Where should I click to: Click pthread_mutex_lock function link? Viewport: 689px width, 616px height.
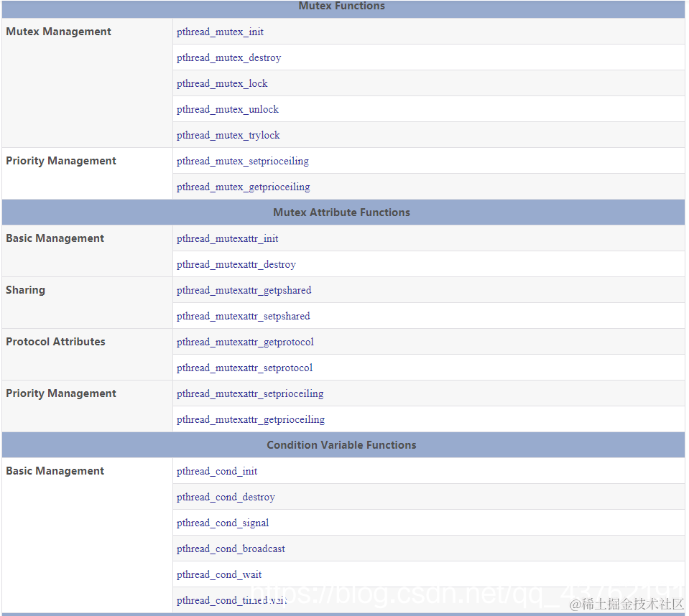click(222, 83)
